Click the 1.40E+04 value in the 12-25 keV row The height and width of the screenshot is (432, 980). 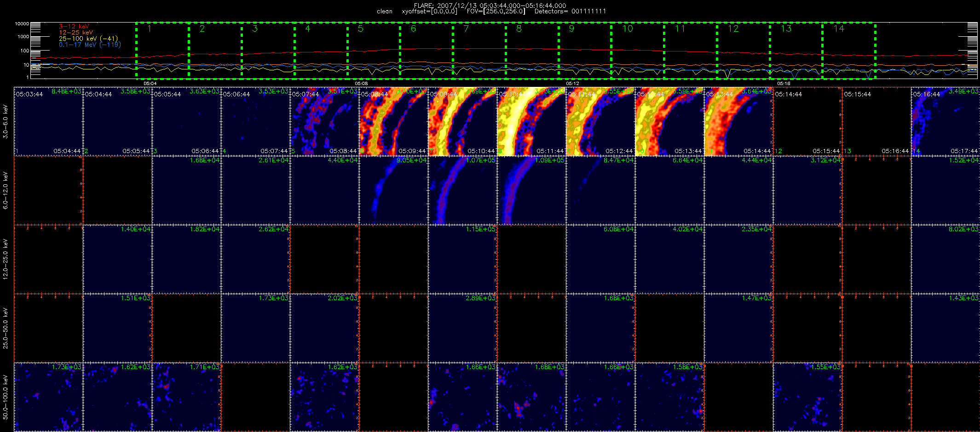[135, 229]
